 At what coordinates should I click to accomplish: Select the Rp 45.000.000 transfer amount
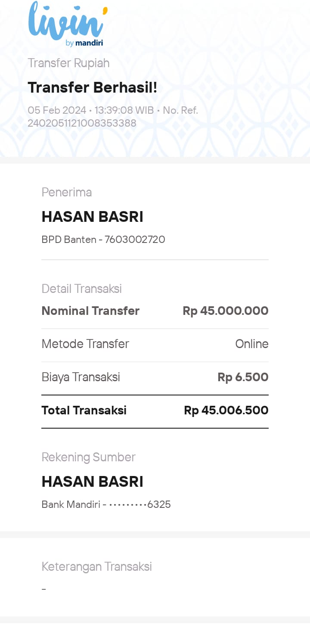point(226,311)
